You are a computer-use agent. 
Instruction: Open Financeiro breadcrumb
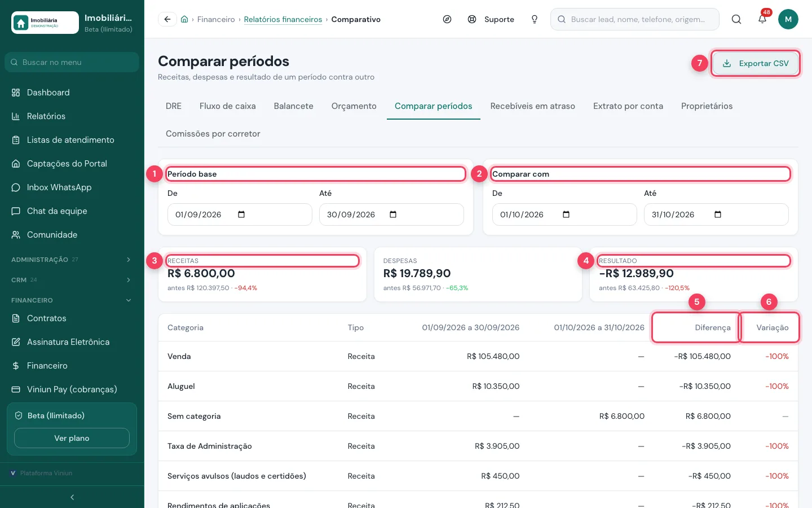point(216,19)
